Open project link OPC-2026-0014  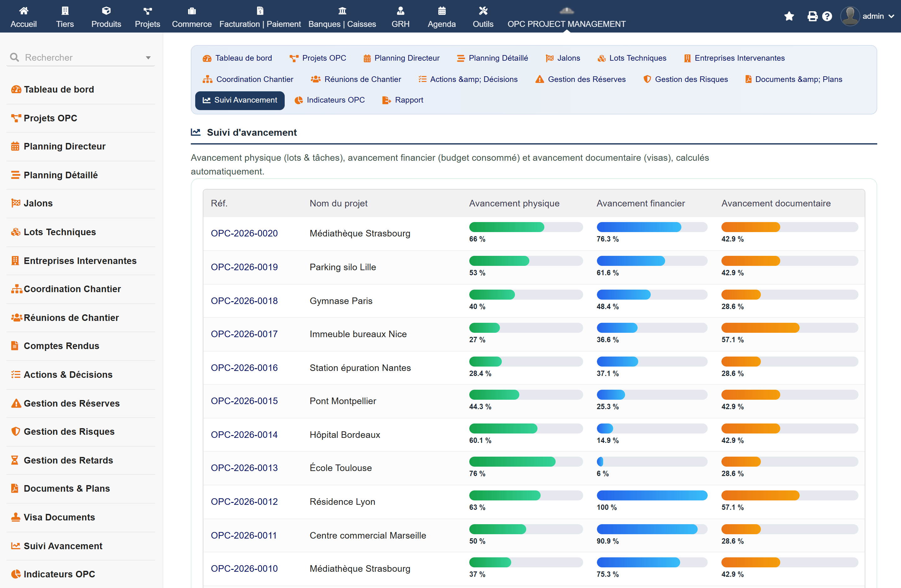click(x=244, y=434)
